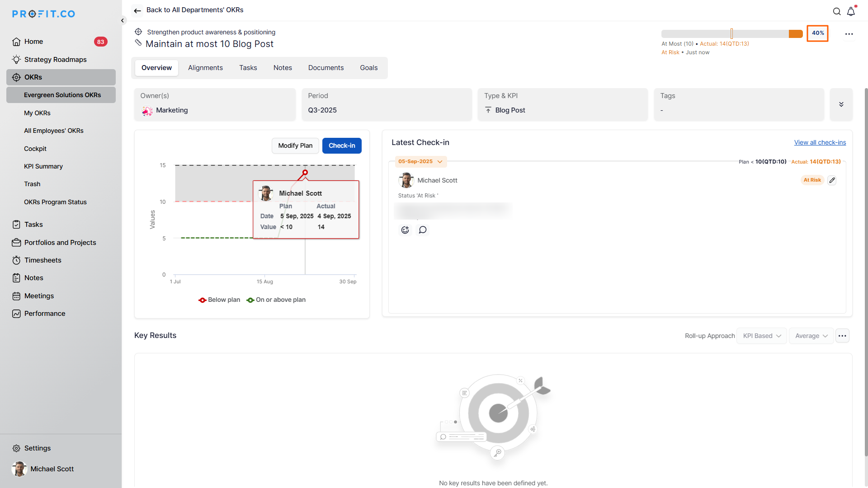
Task: Open Key Results section ellipsis menu
Action: coord(842,336)
